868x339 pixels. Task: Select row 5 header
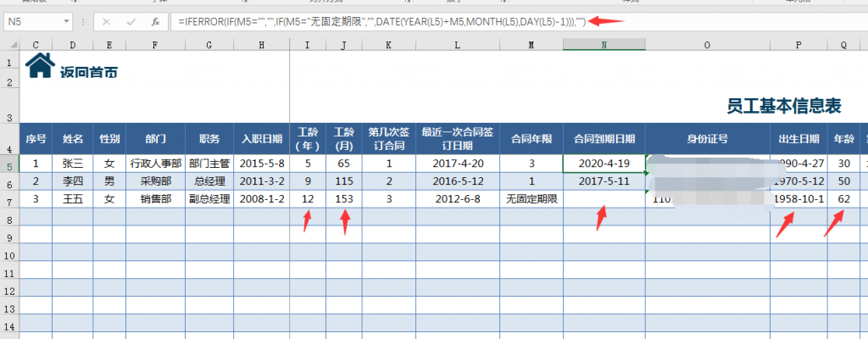coord(8,164)
